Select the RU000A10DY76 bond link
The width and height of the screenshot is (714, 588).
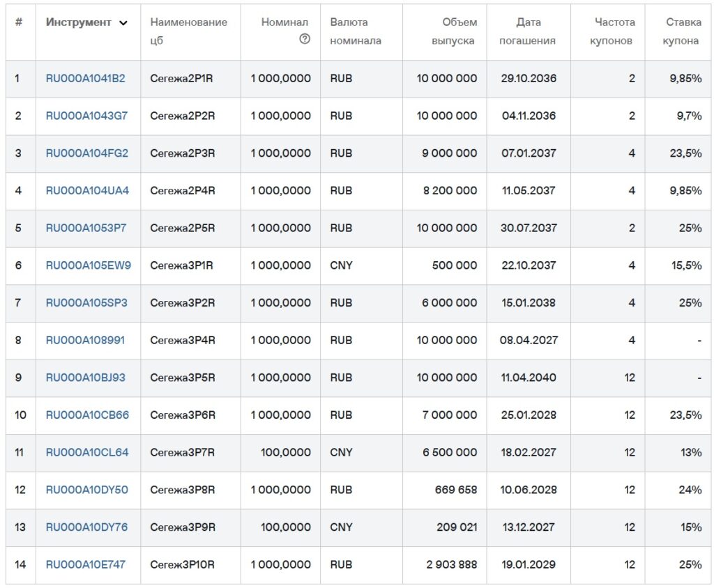[x=86, y=527]
